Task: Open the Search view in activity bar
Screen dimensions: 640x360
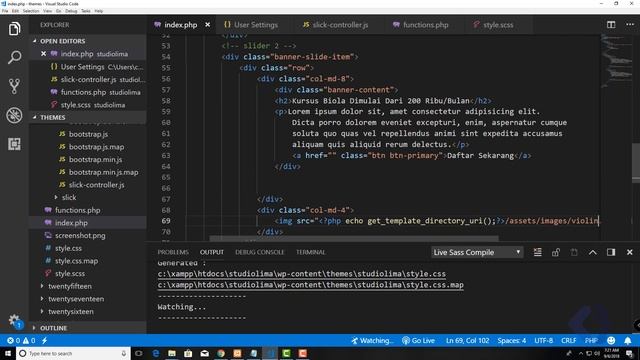Action: pyautogui.click(x=14, y=57)
